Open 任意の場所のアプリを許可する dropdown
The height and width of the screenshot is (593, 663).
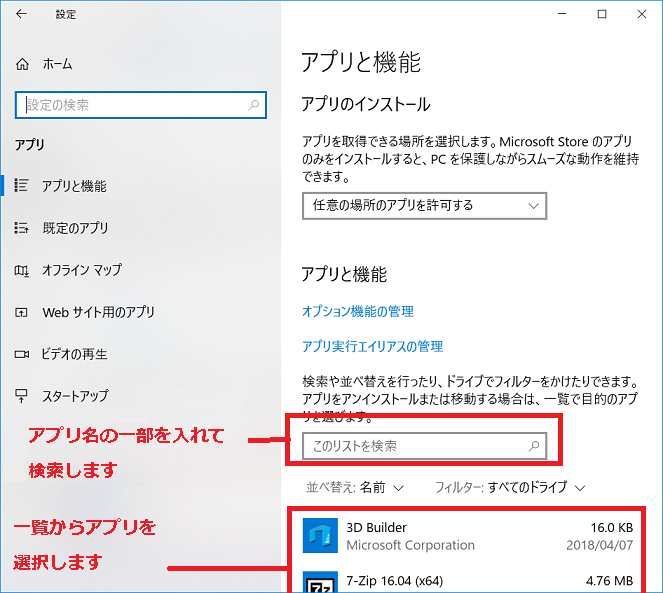(x=425, y=206)
